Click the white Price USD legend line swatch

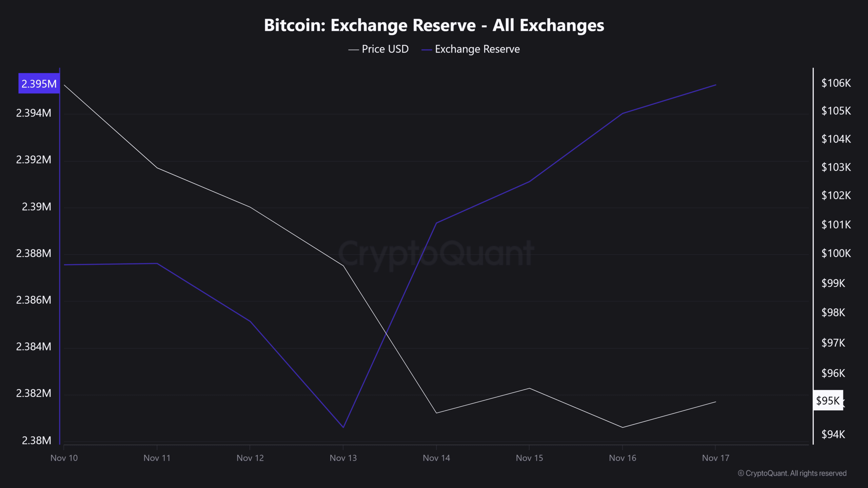click(353, 50)
